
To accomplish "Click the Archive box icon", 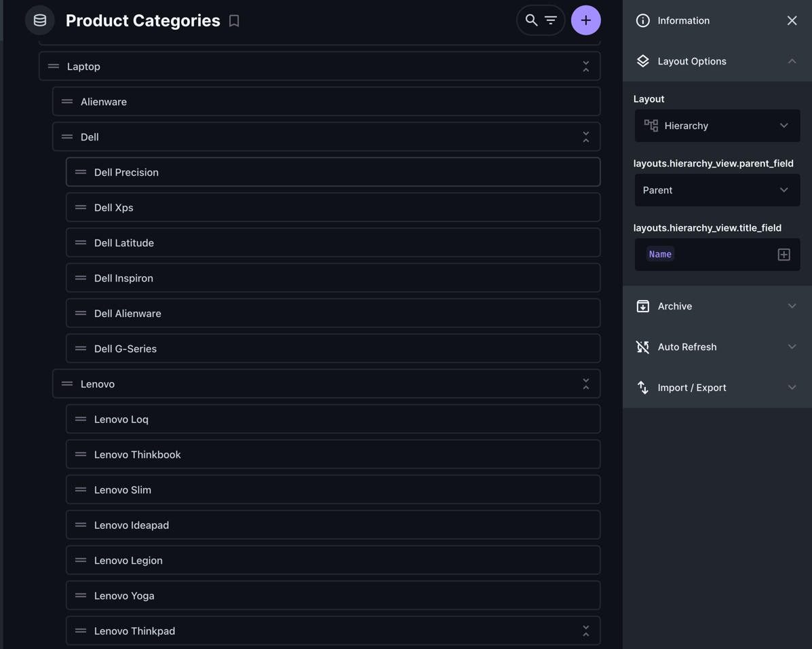I will tap(642, 306).
